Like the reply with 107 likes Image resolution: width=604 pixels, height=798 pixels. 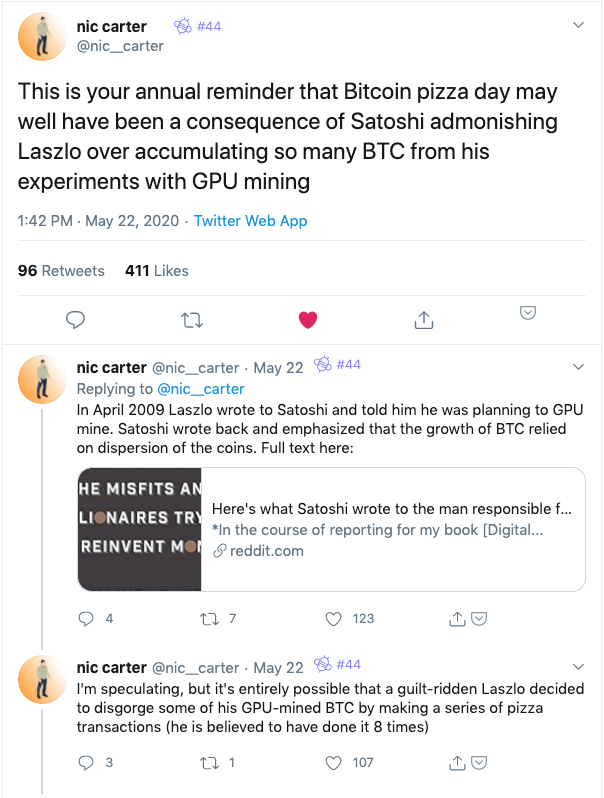click(333, 763)
